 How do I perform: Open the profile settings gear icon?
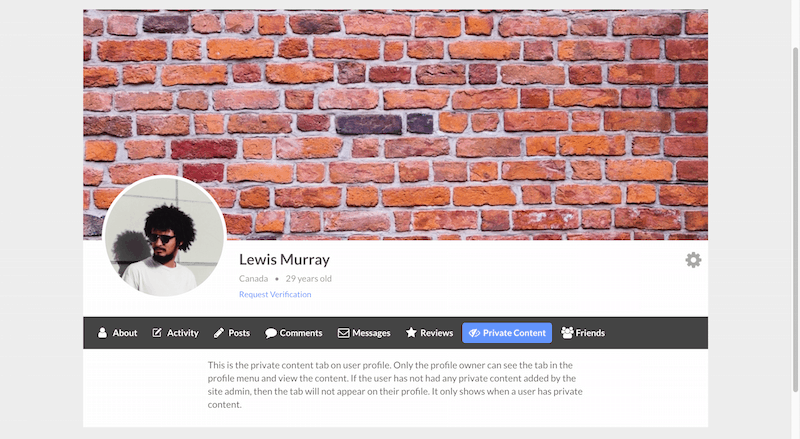693,260
